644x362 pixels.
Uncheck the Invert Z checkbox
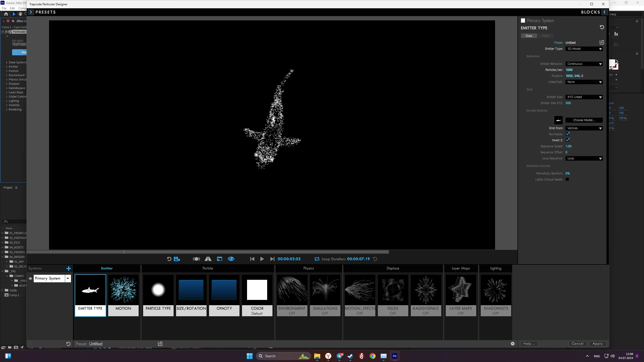point(568,140)
